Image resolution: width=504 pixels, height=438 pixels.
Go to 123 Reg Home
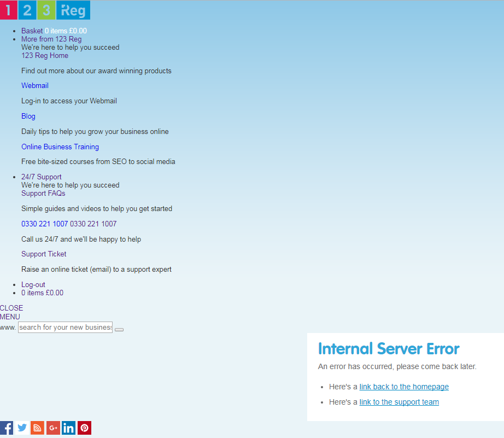click(45, 56)
